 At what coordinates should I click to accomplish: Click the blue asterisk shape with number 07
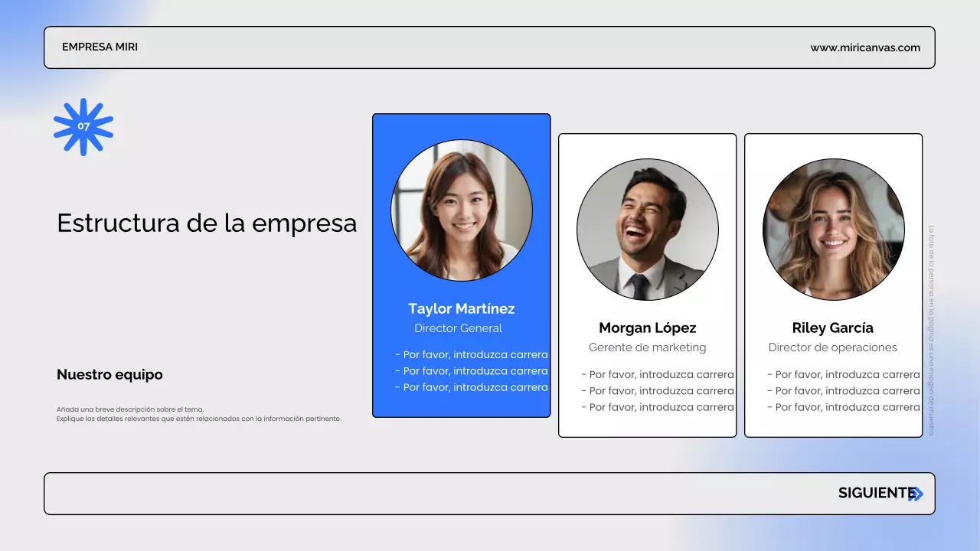coord(83,126)
